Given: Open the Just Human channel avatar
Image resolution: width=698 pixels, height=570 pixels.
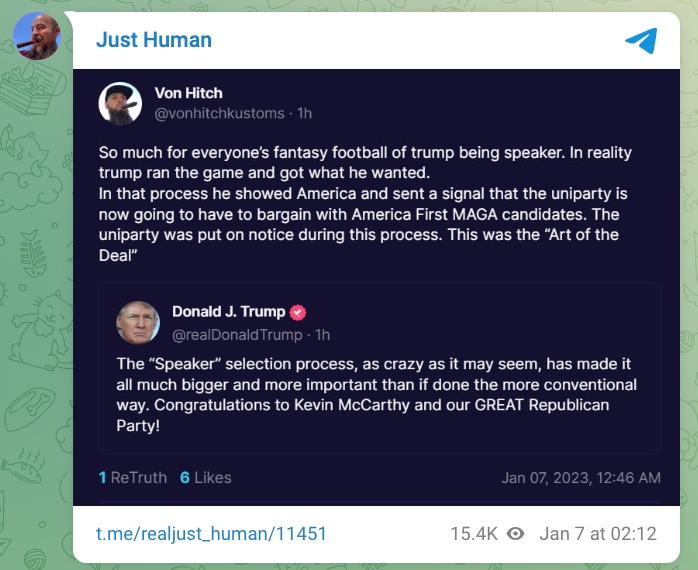Looking at the screenshot, I should click(x=37, y=36).
